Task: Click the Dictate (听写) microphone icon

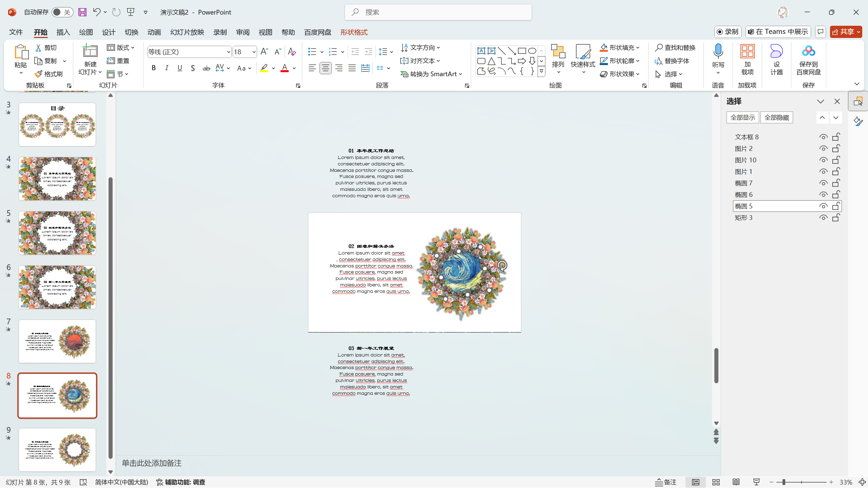Action: (x=718, y=52)
